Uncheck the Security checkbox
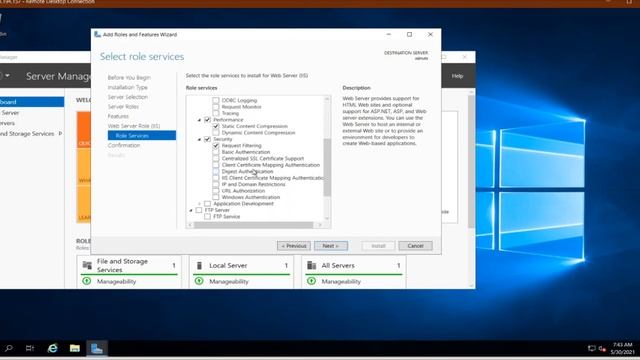640x360 pixels. click(x=207, y=139)
